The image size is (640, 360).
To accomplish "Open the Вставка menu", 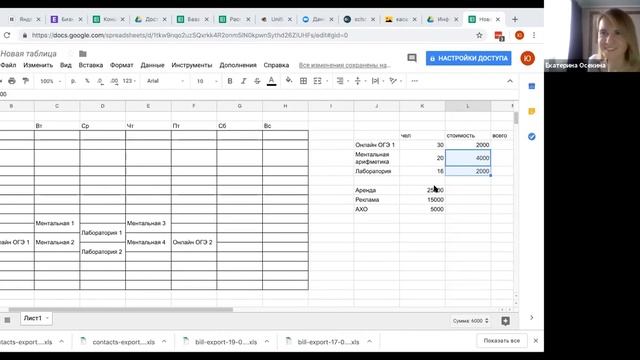I will 91,65.
